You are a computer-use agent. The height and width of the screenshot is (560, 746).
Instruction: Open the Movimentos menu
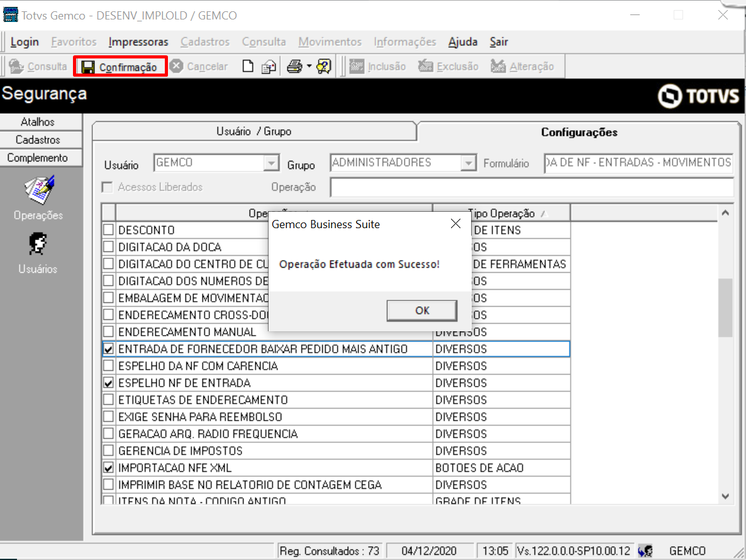[x=330, y=42]
